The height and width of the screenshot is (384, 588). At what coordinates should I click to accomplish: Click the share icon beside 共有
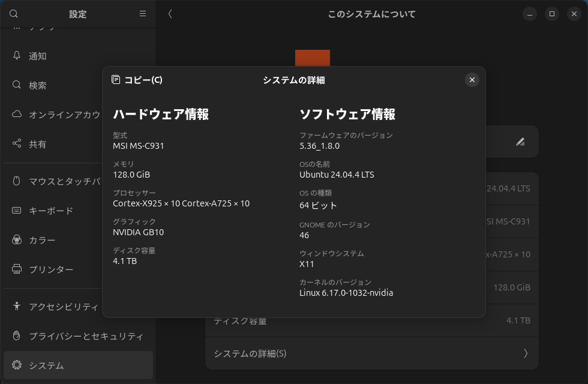point(17,143)
